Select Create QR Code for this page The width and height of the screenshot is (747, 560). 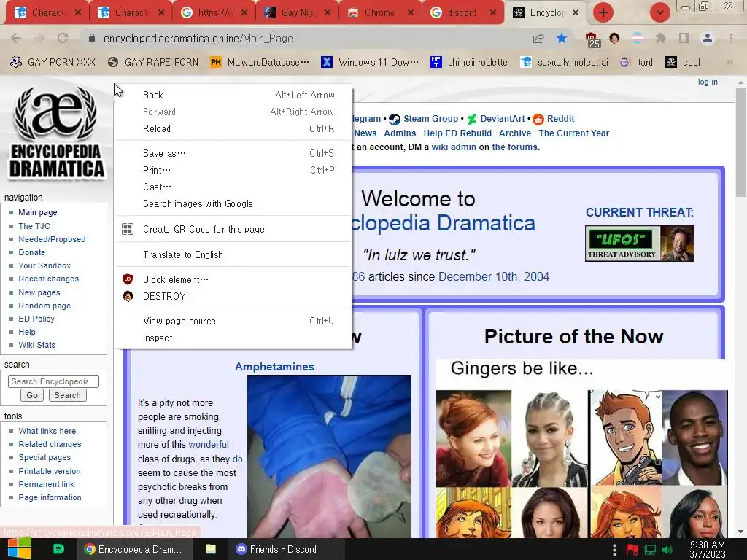click(x=233, y=229)
